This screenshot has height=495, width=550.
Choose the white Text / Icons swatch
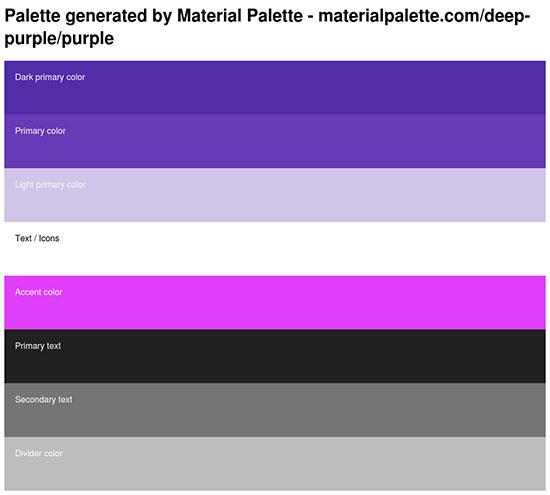(x=275, y=249)
